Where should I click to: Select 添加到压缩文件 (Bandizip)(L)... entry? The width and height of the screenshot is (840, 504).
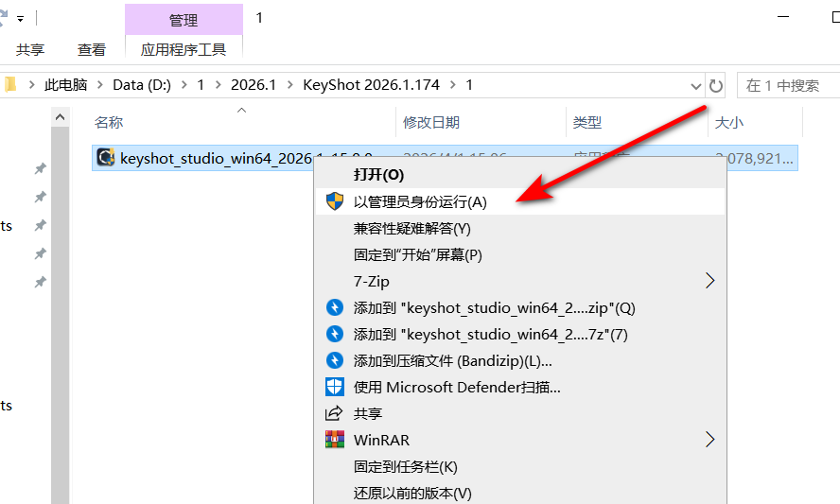click(x=520, y=360)
